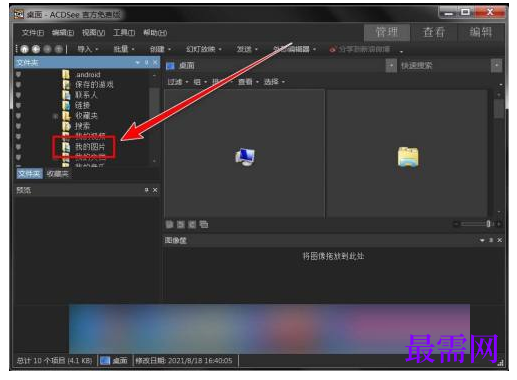The height and width of the screenshot is (380, 517).
Task: Expand the 收藏夹 tree node
Action: [56, 116]
